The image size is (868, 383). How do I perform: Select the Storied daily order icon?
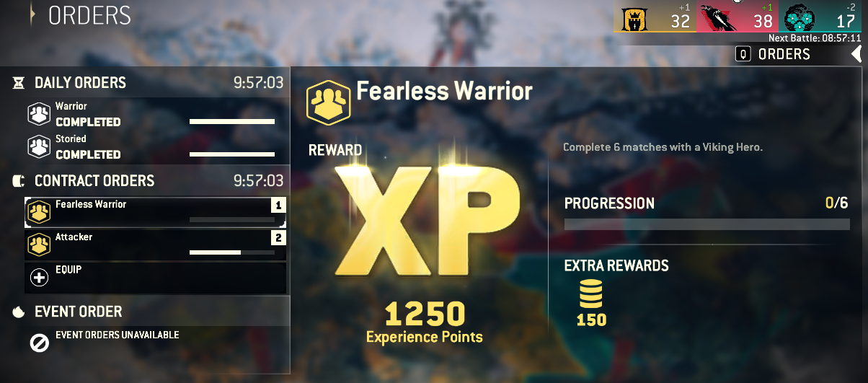click(38, 146)
